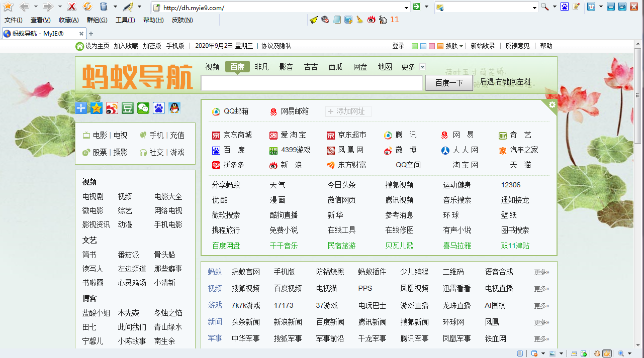Image resolution: width=644 pixels, height=358 pixels.
Task: Open the 文件(F) menu
Action: [x=14, y=20]
